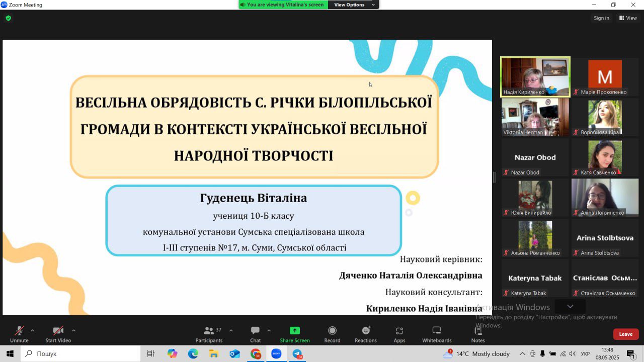Select Аліна Логвиненко's video tile

(605, 197)
